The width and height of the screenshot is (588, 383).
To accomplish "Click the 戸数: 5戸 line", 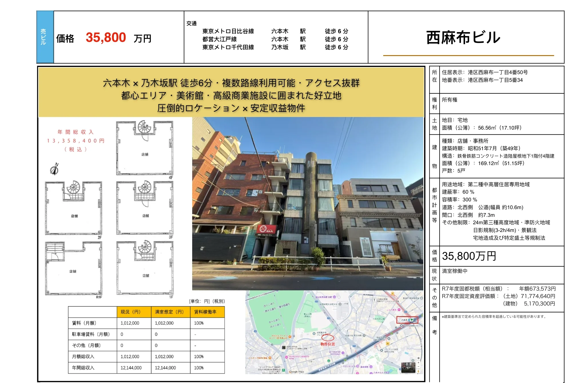I will click(453, 171).
